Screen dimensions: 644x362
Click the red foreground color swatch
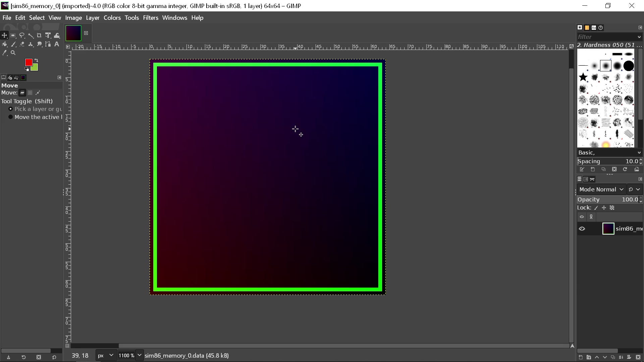[29, 62]
